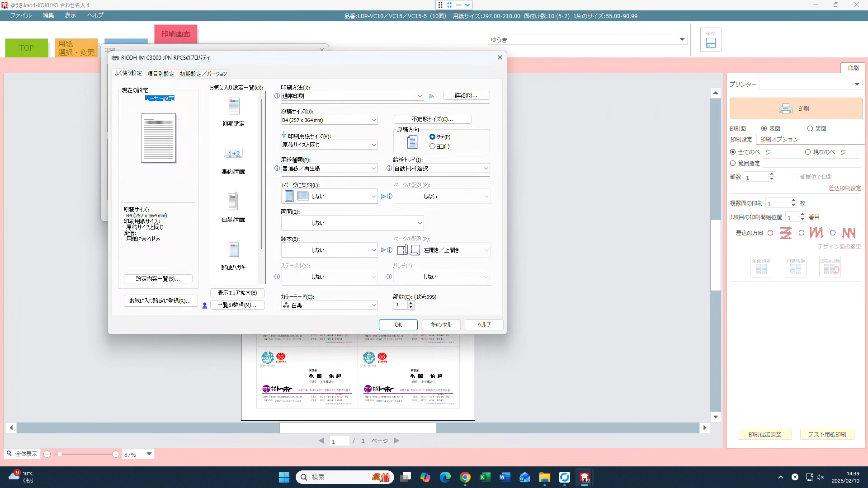This screenshot has width=868, height=488.
Task: Click the zoom-in plus icon
Action: 116,454
